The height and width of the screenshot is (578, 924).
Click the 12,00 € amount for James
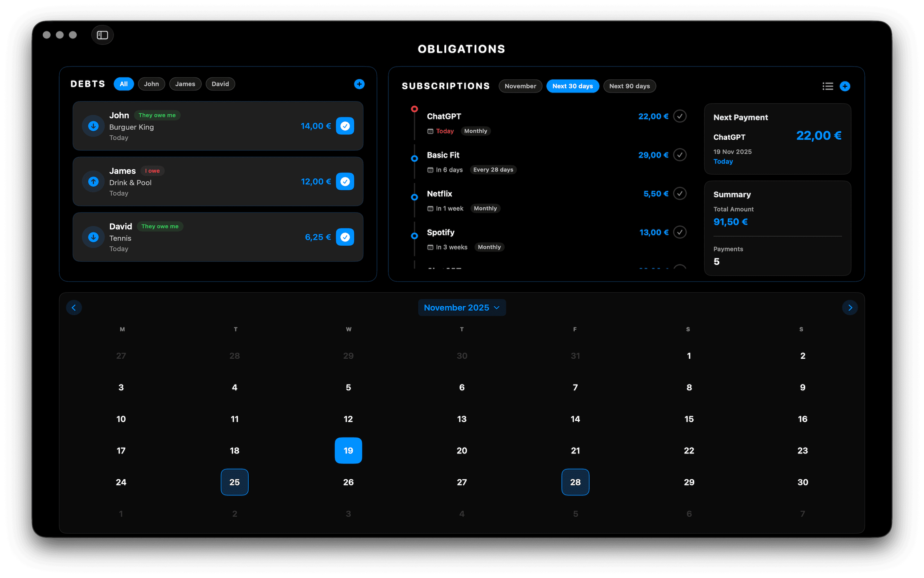[316, 181]
